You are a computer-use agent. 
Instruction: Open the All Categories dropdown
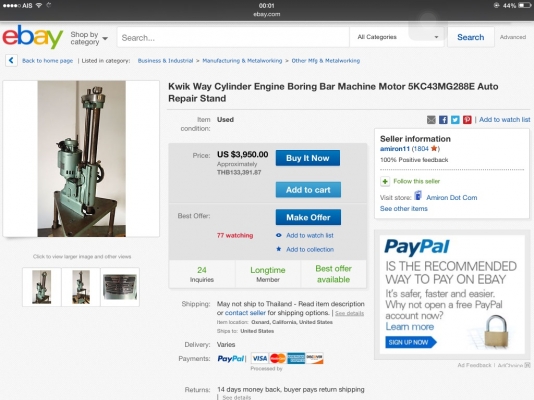[397, 37]
